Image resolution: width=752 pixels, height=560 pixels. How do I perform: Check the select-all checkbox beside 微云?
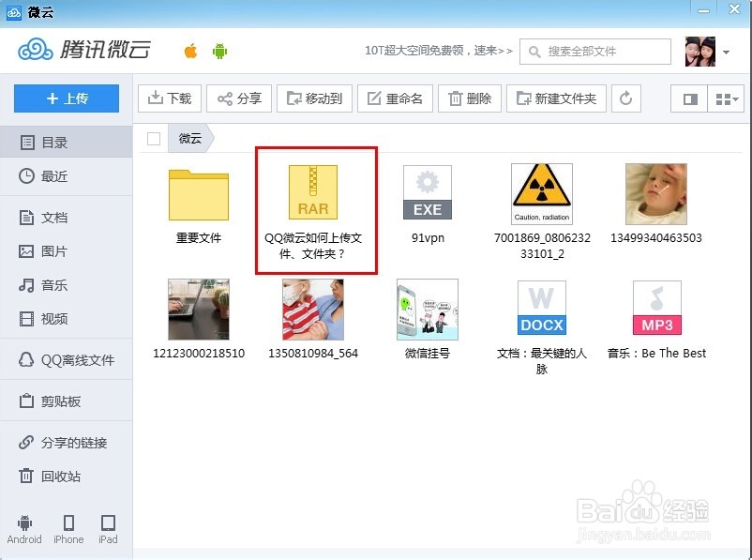(154, 139)
